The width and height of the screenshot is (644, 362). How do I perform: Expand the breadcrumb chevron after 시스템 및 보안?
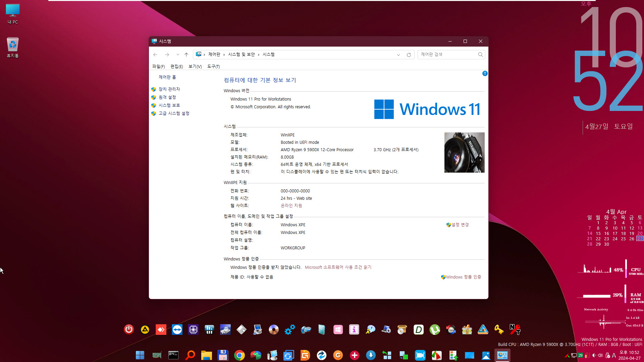[259, 55]
